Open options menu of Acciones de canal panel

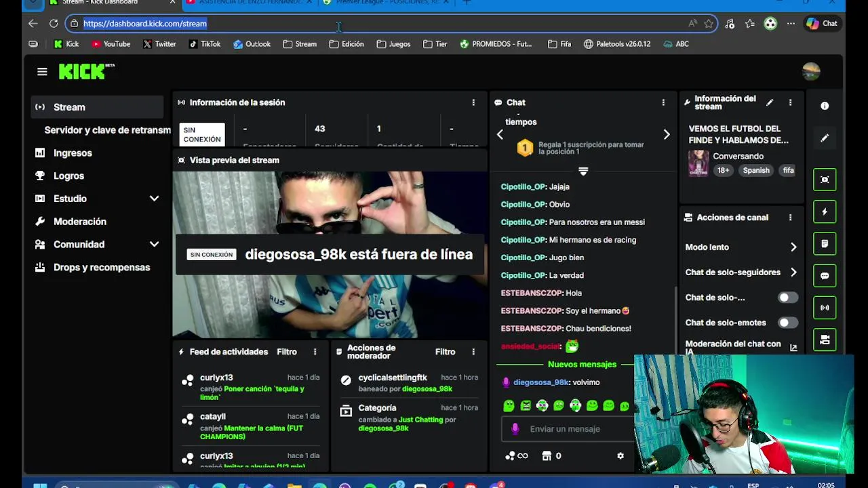coord(790,218)
